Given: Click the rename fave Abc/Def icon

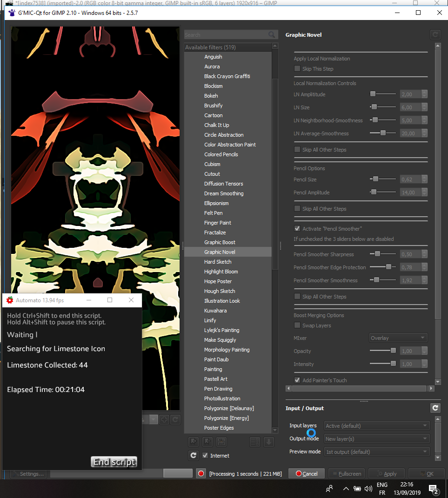Looking at the screenshot, I should [x=221, y=441].
